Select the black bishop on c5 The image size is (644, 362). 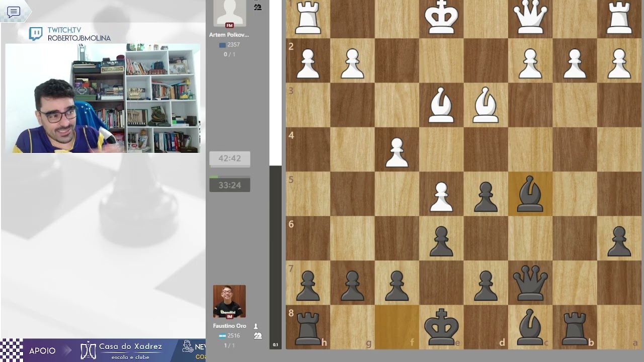[x=530, y=194]
